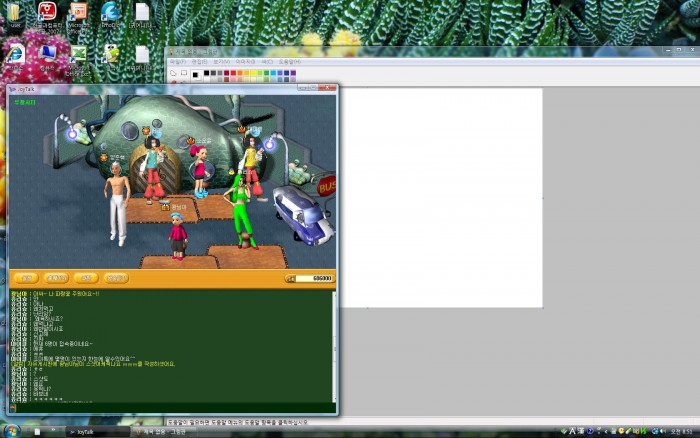Click the JoyTalk chat input field
Image resolution: width=700 pixels, height=438 pixels.
pyautogui.click(x=170, y=407)
